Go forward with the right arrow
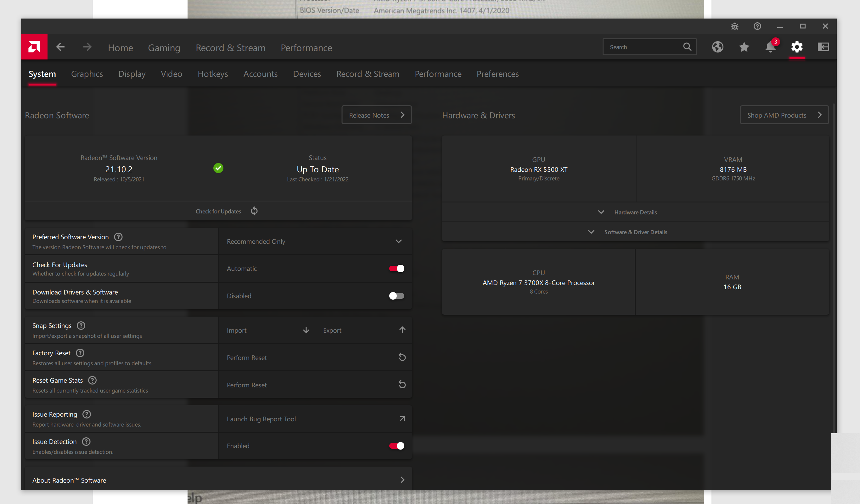This screenshot has height=504, width=860. [87, 47]
